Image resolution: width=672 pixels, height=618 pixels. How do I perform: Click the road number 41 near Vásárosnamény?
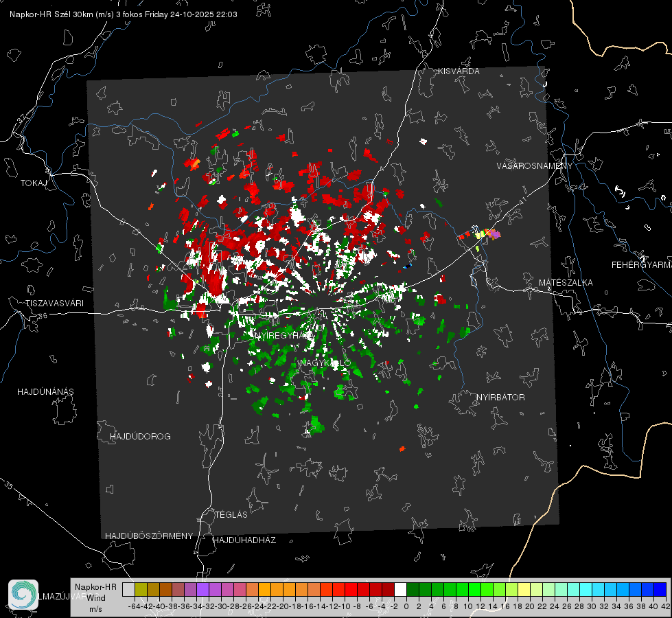[522, 201]
